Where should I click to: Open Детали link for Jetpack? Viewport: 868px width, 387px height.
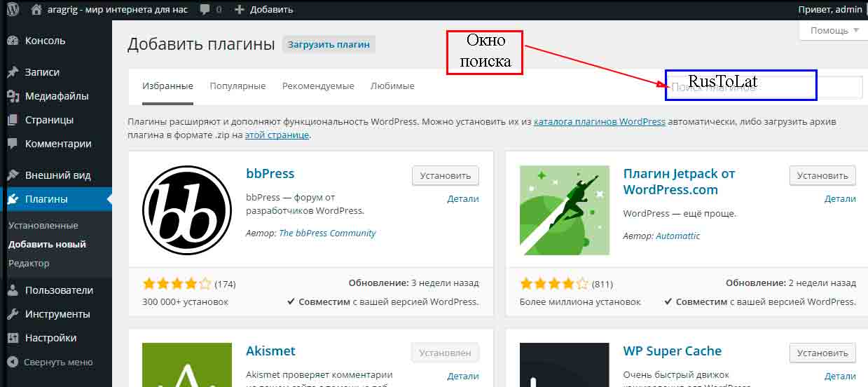(840, 199)
